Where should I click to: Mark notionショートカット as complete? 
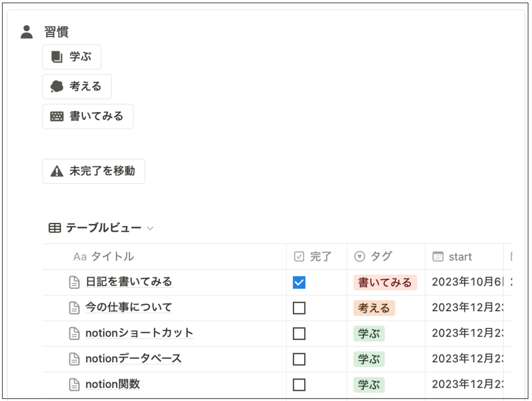click(x=299, y=333)
